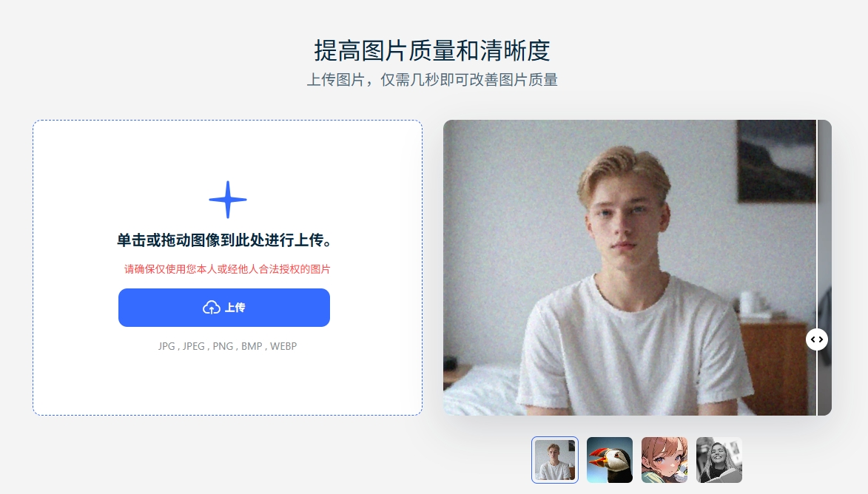Screen dimensions: 868x494
Task: Click the right arrow in the slider handle
Action: coord(821,339)
